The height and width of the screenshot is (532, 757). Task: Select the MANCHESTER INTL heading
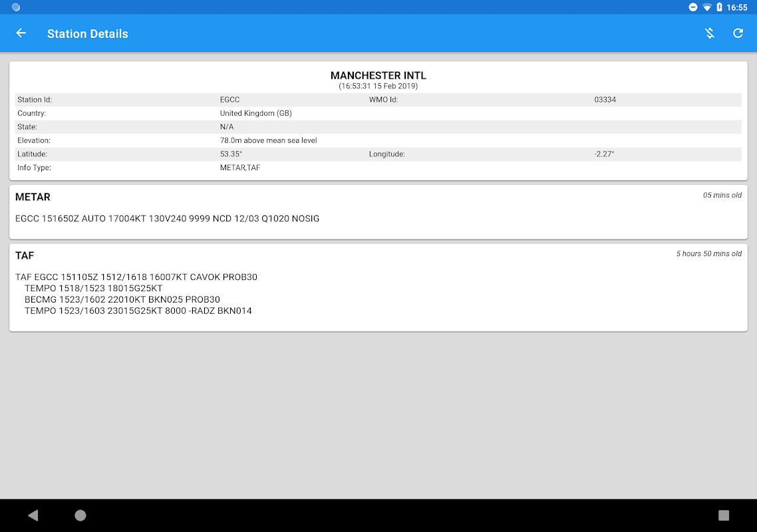[378, 75]
